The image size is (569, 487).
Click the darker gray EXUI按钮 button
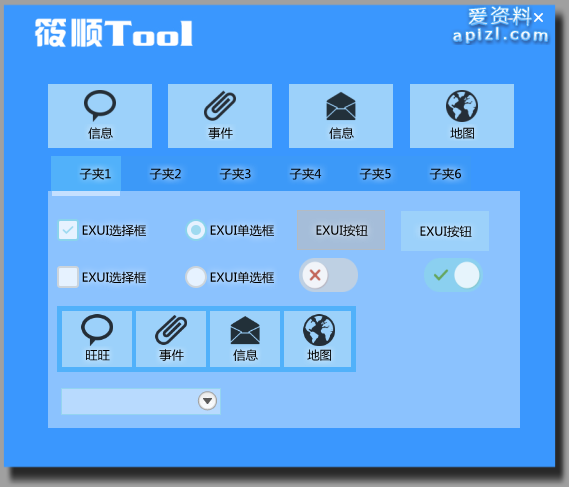pyautogui.click(x=341, y=230)
